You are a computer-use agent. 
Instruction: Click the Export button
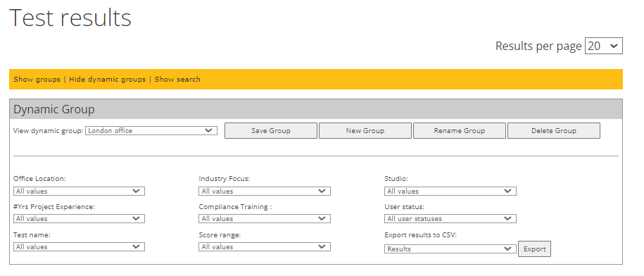[534, 249]
